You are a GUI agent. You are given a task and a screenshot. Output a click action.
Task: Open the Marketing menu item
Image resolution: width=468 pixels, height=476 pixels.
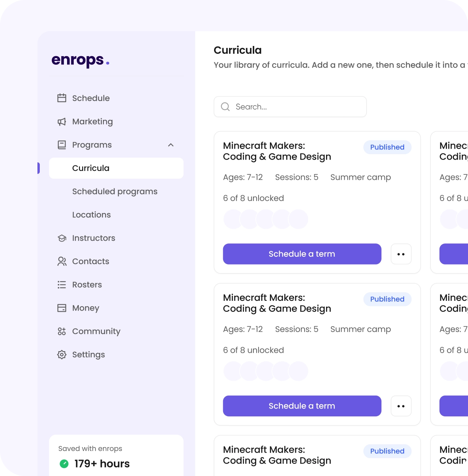pos(116,122)
